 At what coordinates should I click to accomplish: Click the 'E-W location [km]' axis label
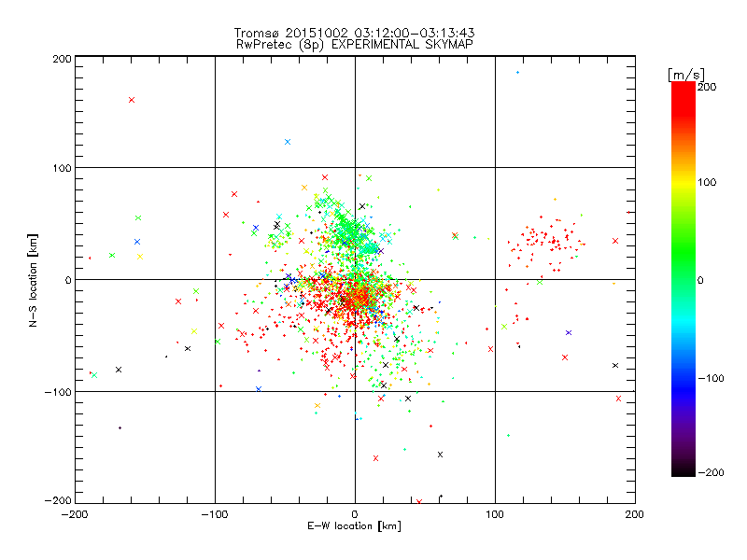coord(355,525)
